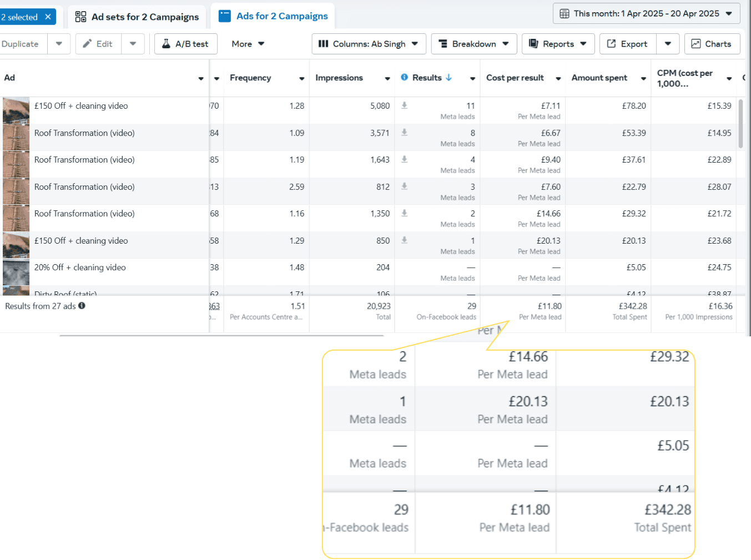Click the Columns icon in Columns button

(x=324, y=44)
